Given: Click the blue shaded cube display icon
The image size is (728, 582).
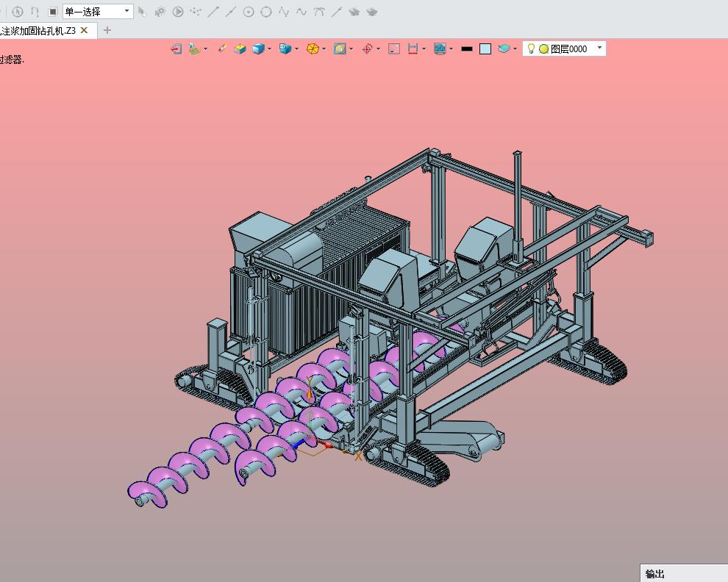Looking at the screenshot, I should (x=258, y=48).
